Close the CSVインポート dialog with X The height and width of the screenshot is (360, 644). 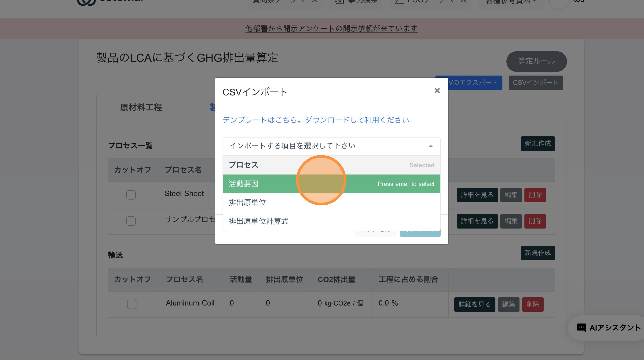437,91
